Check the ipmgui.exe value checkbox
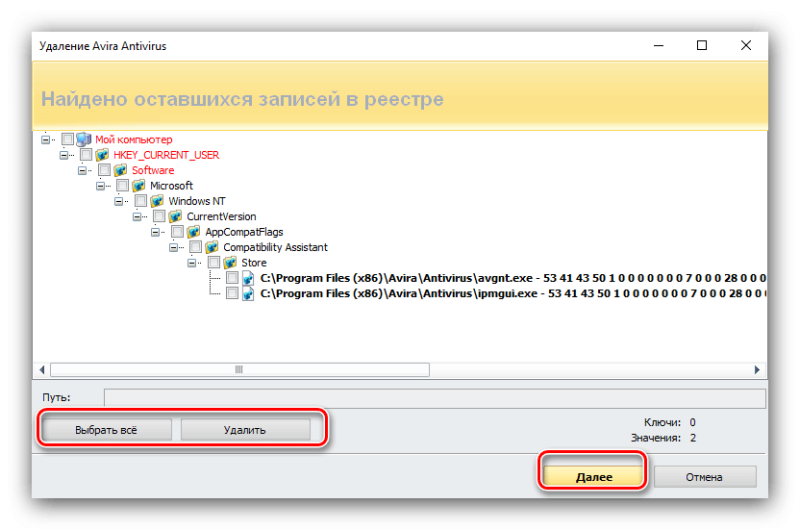The image size is (800, 530). pos(233,293)
